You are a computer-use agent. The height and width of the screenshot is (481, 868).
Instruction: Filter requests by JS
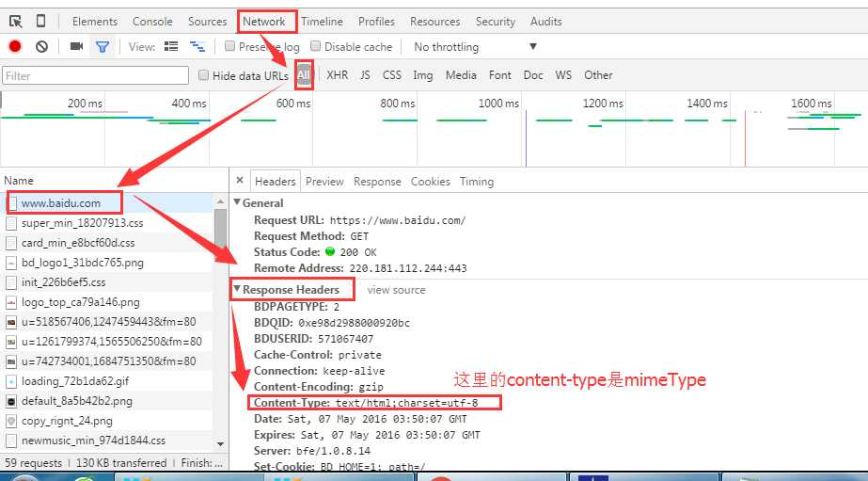click(x=365, y=74)
